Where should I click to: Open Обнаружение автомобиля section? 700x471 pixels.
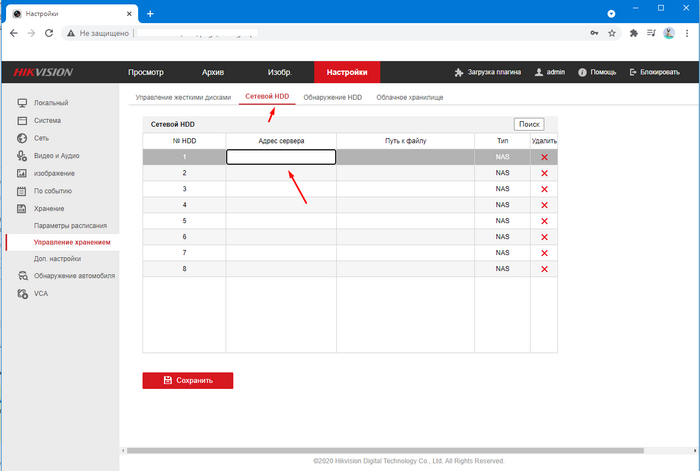pos(66,276)
